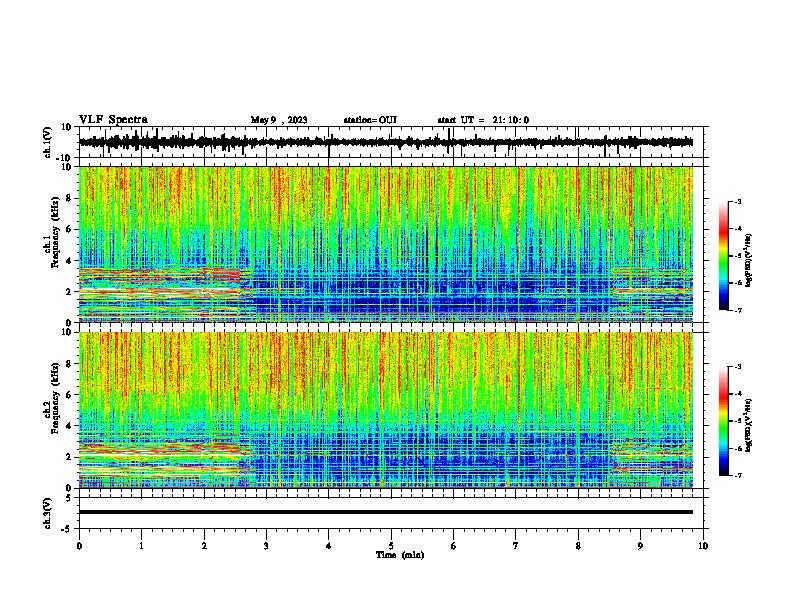Click the ch.1 voltage waveform trace
The width and height of the screenshot is (792, 612).
click(x=386, y=142)
